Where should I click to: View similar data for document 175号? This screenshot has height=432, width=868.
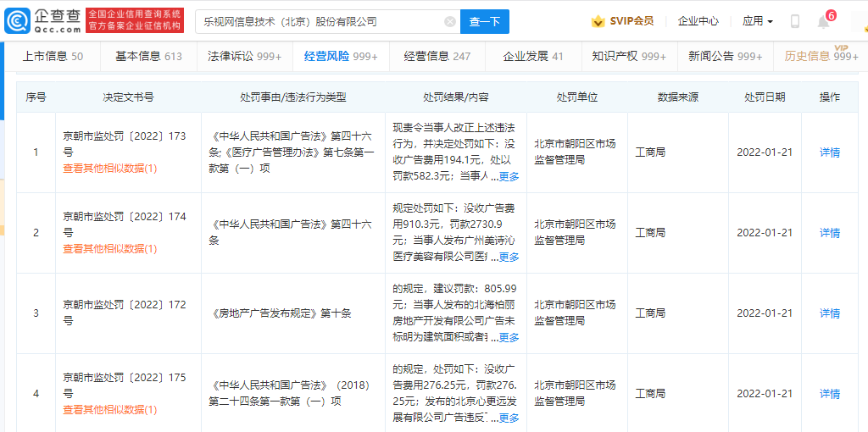coord(109,410)
